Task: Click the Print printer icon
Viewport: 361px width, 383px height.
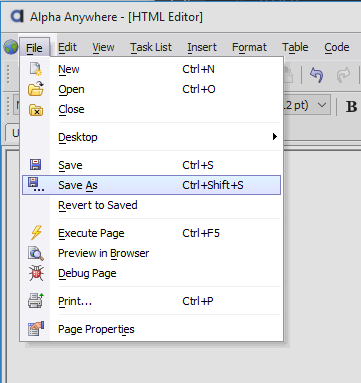Action: tap(36, 301)
